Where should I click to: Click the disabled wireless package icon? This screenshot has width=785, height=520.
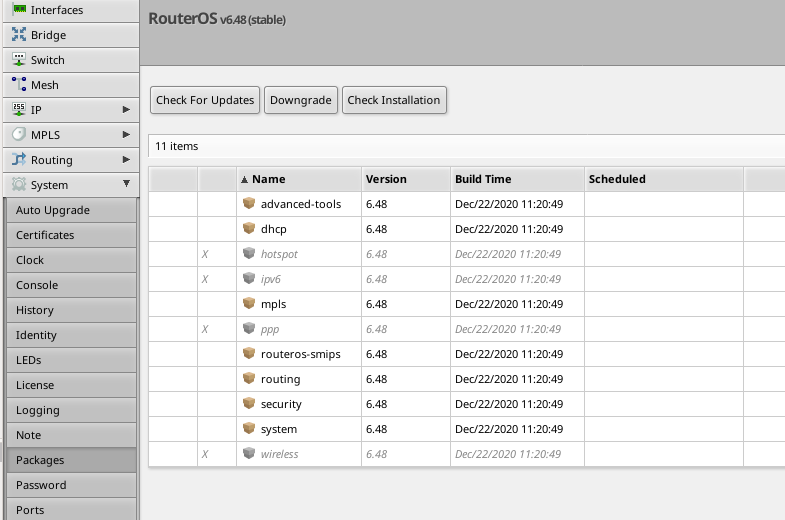tap(249, 453)
